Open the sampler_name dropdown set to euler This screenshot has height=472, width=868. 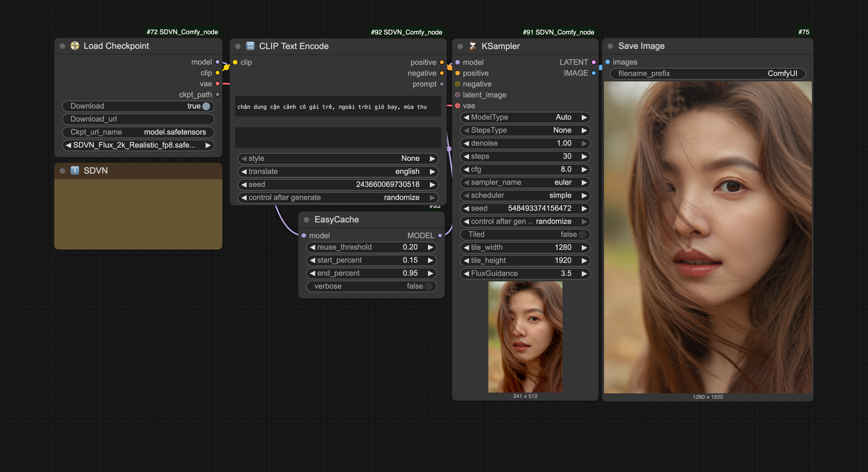click(525, 182)
